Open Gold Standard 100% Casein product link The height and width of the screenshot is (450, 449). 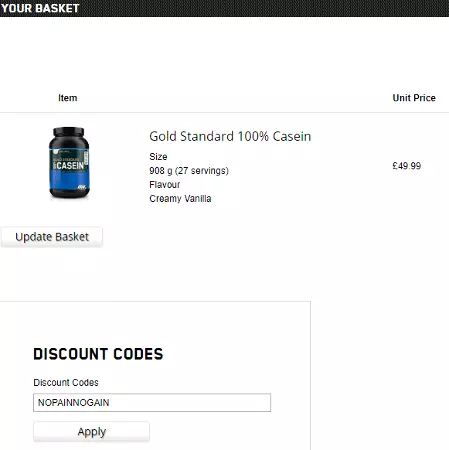click(x=230, y=136)
